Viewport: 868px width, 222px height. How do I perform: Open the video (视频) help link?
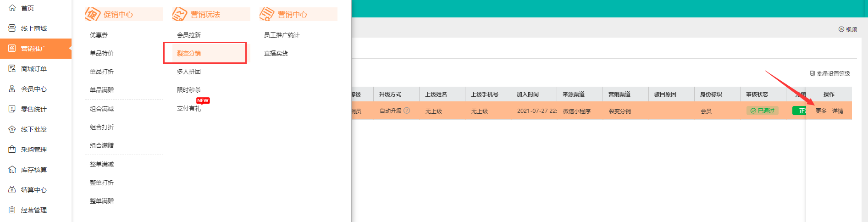pos(848,29)
